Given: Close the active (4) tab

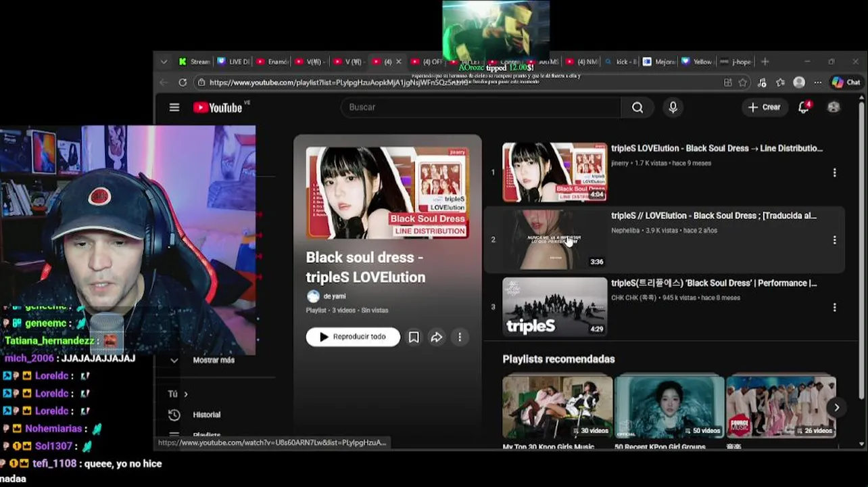Looking at the screenshot, I should (x=398, y=62).
